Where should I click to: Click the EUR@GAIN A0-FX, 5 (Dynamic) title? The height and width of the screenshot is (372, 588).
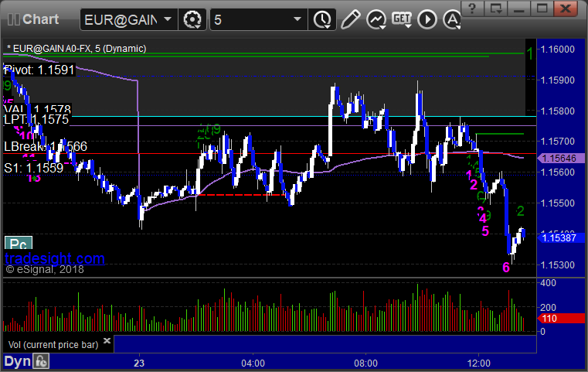[x=76, y=49]
